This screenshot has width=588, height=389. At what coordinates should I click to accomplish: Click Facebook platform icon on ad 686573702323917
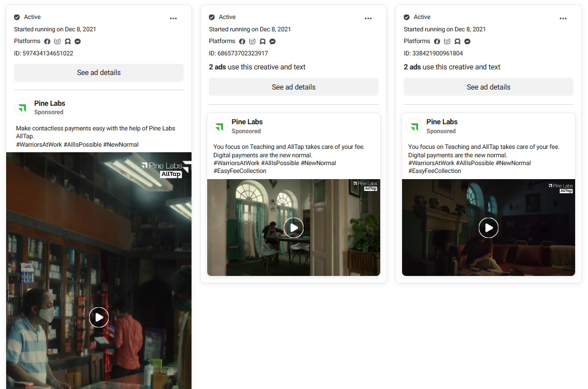click(242, 41)
